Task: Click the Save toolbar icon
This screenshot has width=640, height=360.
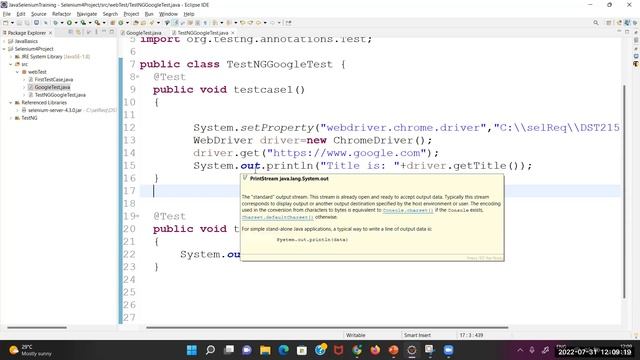Action: click(19, 23)
